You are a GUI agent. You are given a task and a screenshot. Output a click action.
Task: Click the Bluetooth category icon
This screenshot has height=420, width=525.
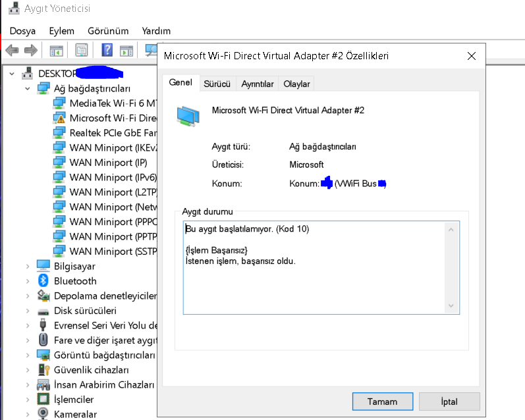coord(43,280)
